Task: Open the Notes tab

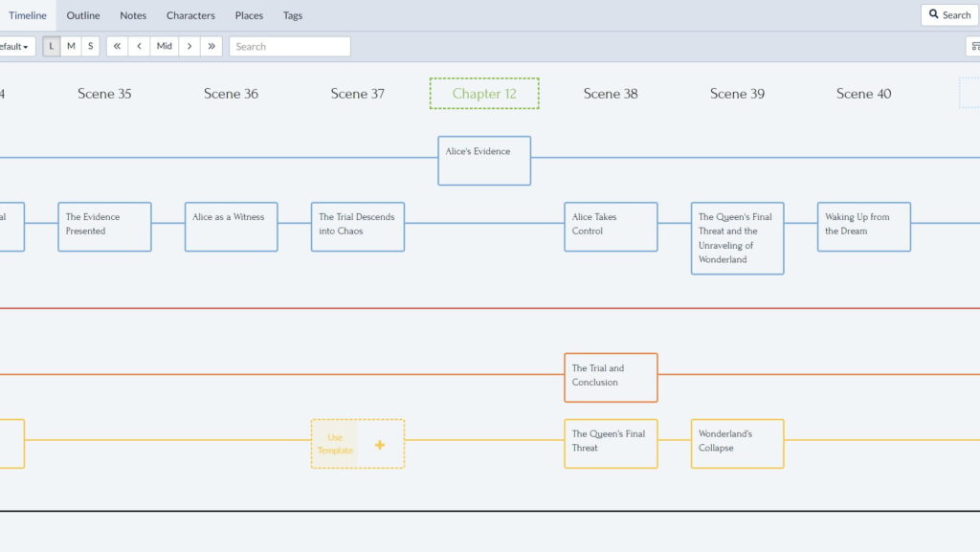Action: click(133, 15)
